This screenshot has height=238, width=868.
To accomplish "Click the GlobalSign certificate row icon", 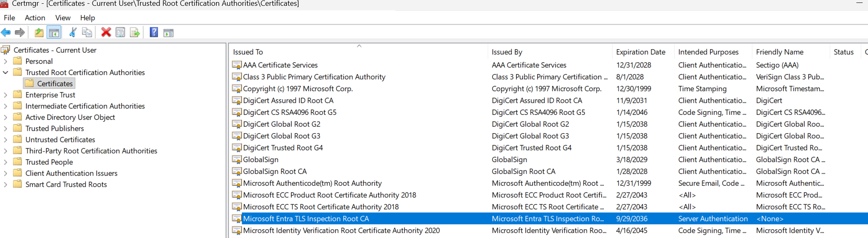I will (237, 160).
